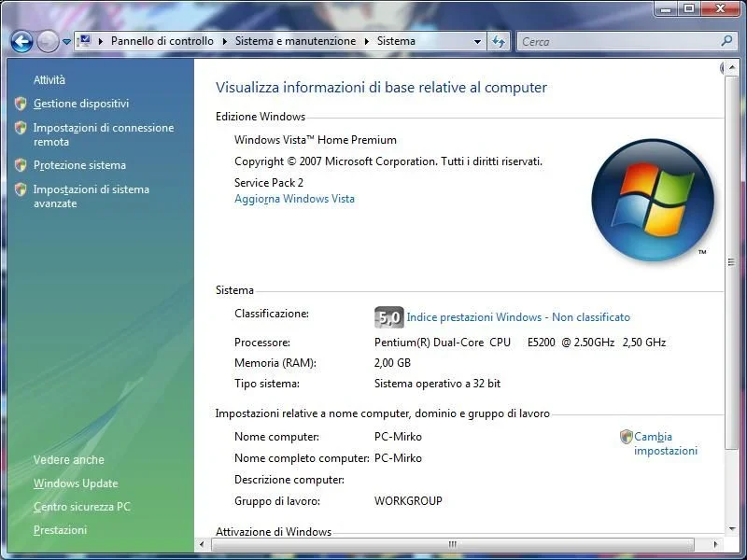747x560 pixels.
Task: Open Impostazioni di sistema avanzate
Action: coord(91,196)
